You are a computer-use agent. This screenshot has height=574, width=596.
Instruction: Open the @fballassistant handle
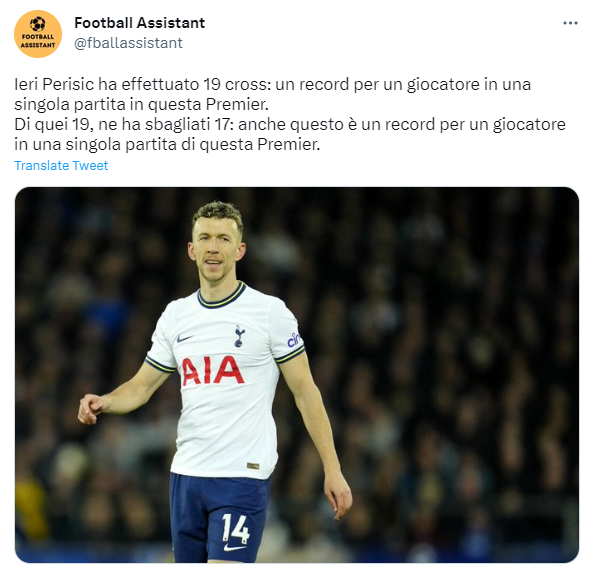click(x=128, y=43)
